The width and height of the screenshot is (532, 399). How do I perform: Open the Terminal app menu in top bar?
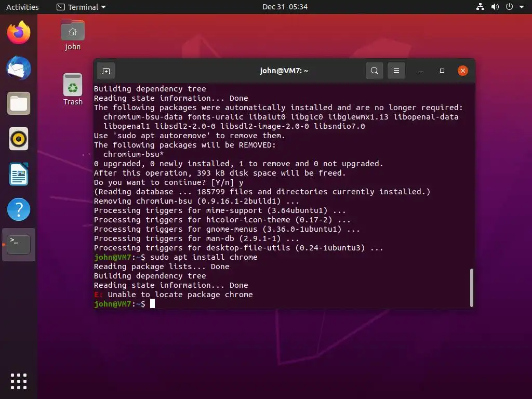[82, 7]
